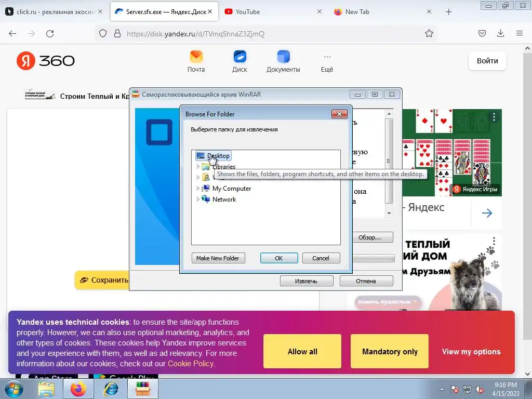Reload the page with the refresh icon
The image size is (532, 399).
tap(50, 34)
